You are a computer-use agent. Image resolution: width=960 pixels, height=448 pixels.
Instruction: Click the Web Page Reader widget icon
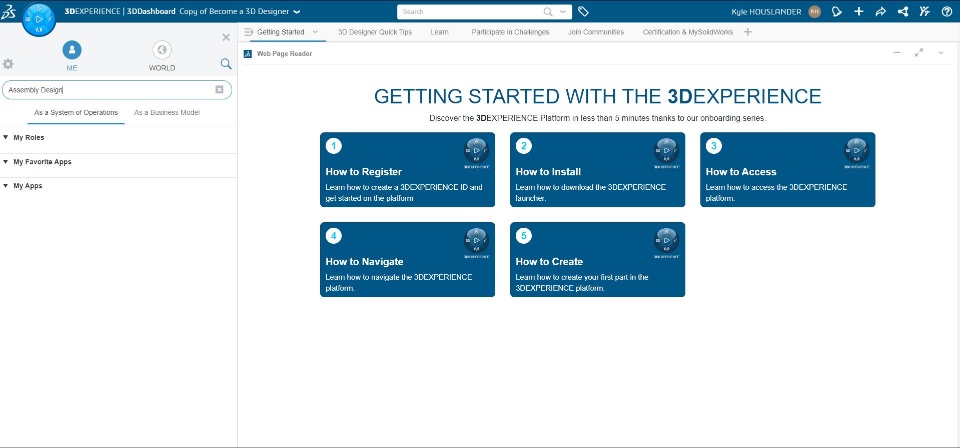(x=248, y=54)
